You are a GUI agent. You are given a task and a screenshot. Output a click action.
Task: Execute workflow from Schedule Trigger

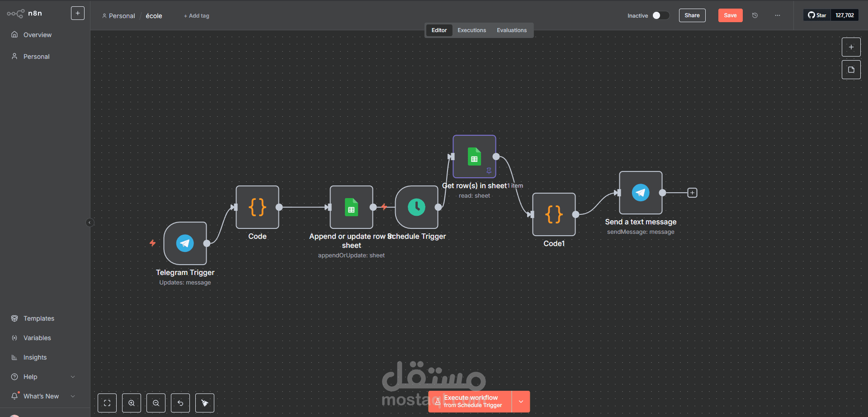click(470, 402)
